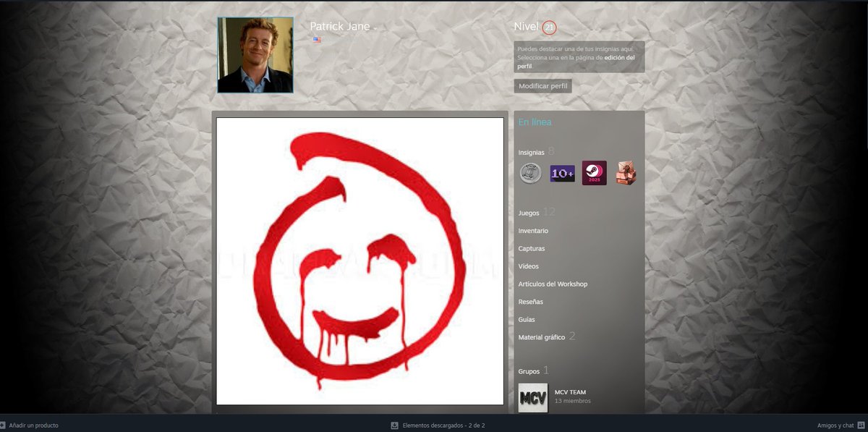The image size is (868, 432).
Task: Open the MCV group logo
Action: [533, 398]
